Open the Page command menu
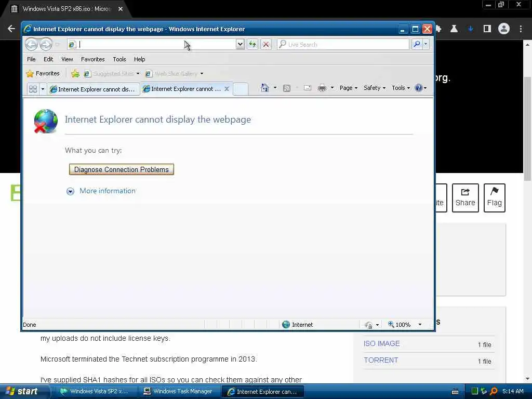Screen dimensions: 532x399 tap(349, 88)
